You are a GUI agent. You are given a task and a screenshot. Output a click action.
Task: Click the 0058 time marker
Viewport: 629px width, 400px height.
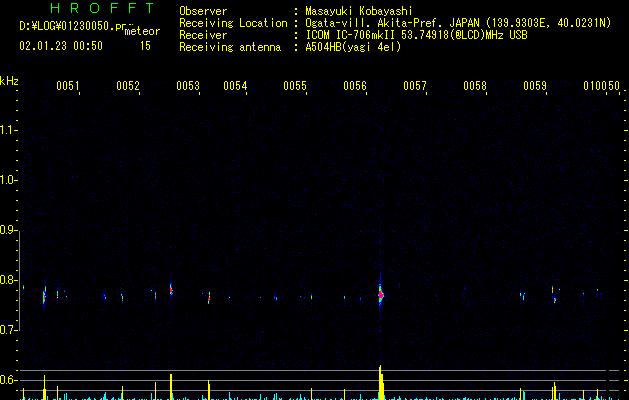[475, 86]
